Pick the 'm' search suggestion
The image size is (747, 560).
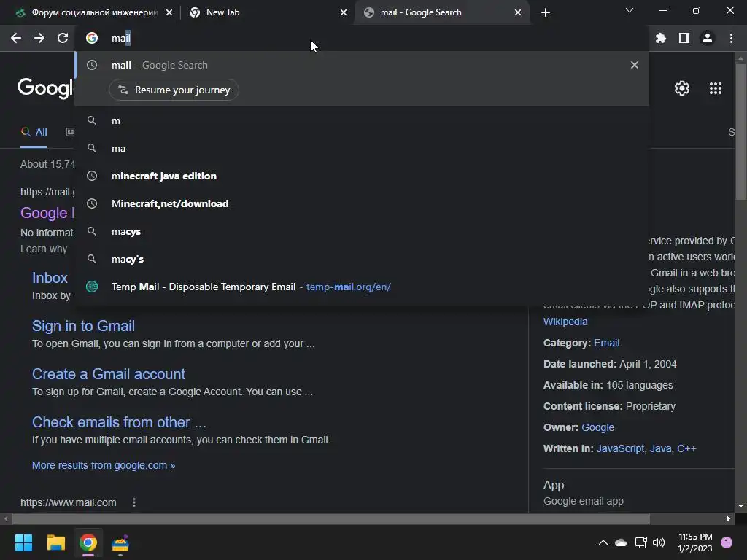pyautogui.click(x=362, y=121)
